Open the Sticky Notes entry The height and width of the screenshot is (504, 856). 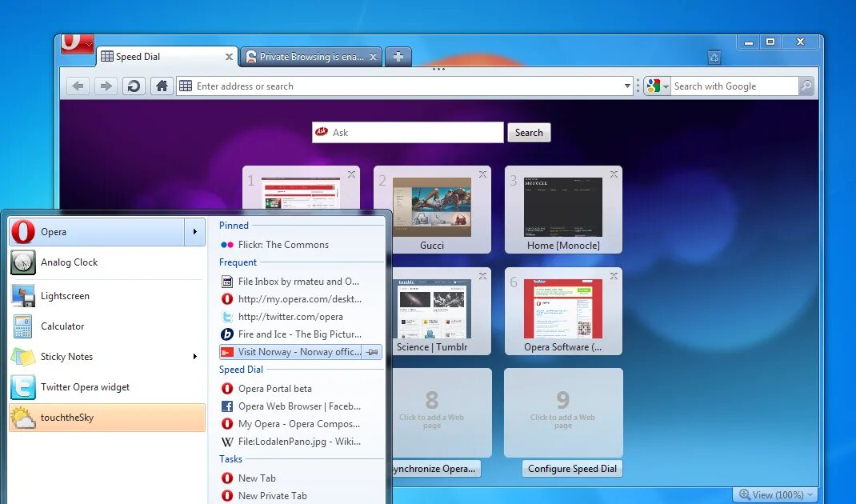point(107,357)
